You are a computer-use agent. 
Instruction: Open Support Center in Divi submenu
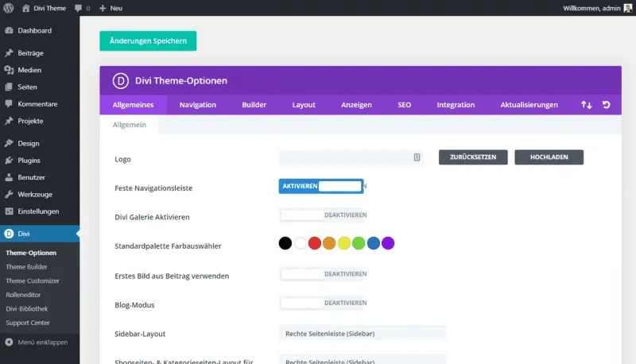coord(28,323)
